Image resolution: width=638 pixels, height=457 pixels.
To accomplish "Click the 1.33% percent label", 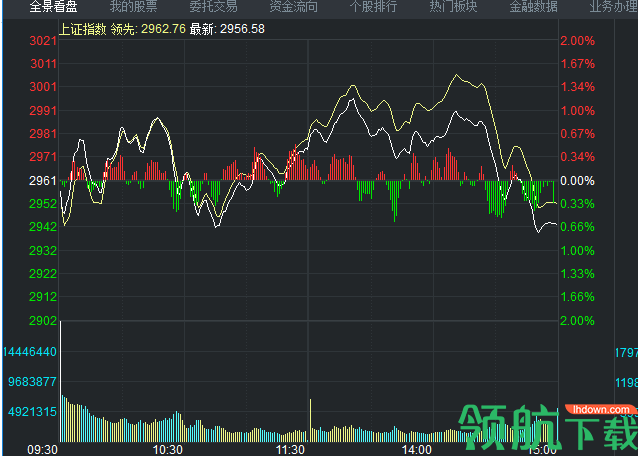I will click(x=577, y=273).
